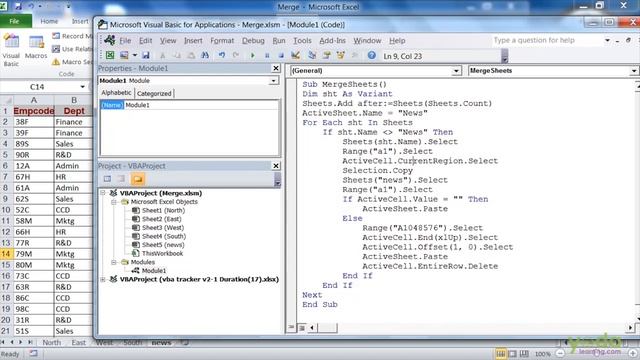Switch to the Categorized properties tab

coord(154,93)
